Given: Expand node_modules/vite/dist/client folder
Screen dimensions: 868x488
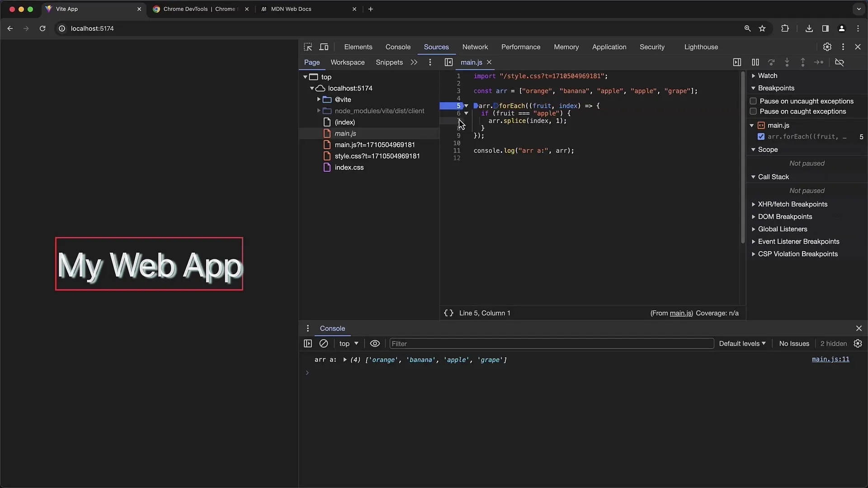Looking at the screenshot, I should coord(319,111).
